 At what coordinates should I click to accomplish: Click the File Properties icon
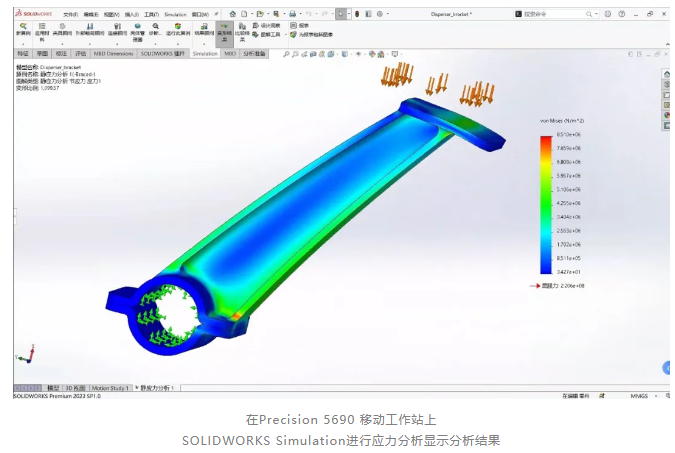coord(368,14)
